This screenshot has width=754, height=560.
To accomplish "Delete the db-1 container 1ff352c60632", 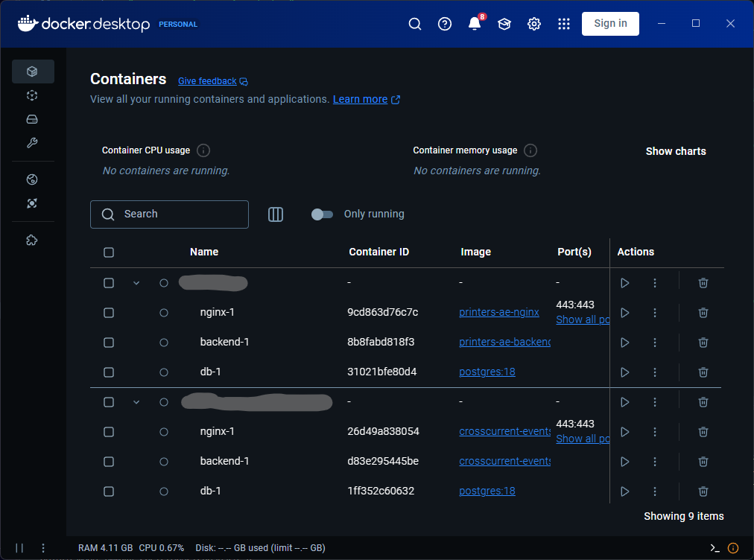I will click(x=703, y=491).
